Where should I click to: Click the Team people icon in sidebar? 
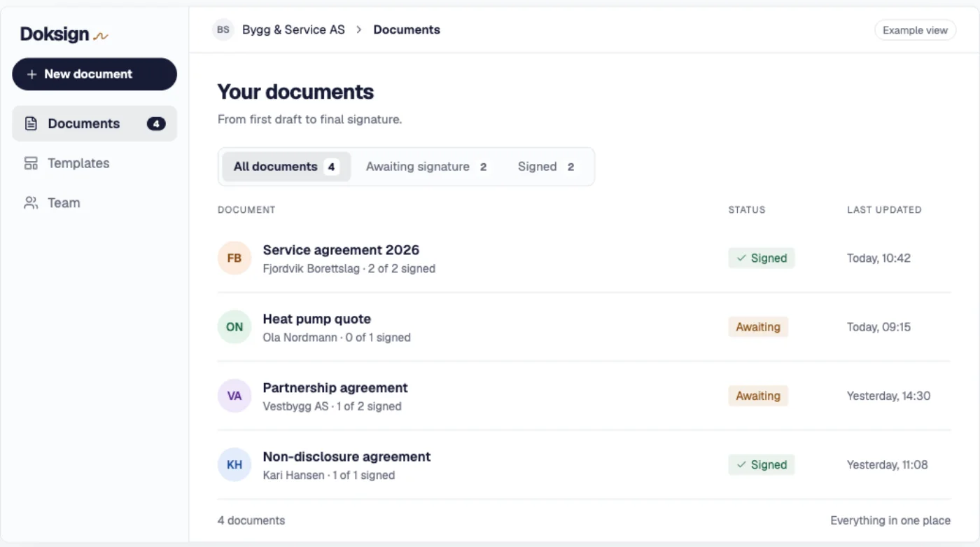tap(31, 203)
